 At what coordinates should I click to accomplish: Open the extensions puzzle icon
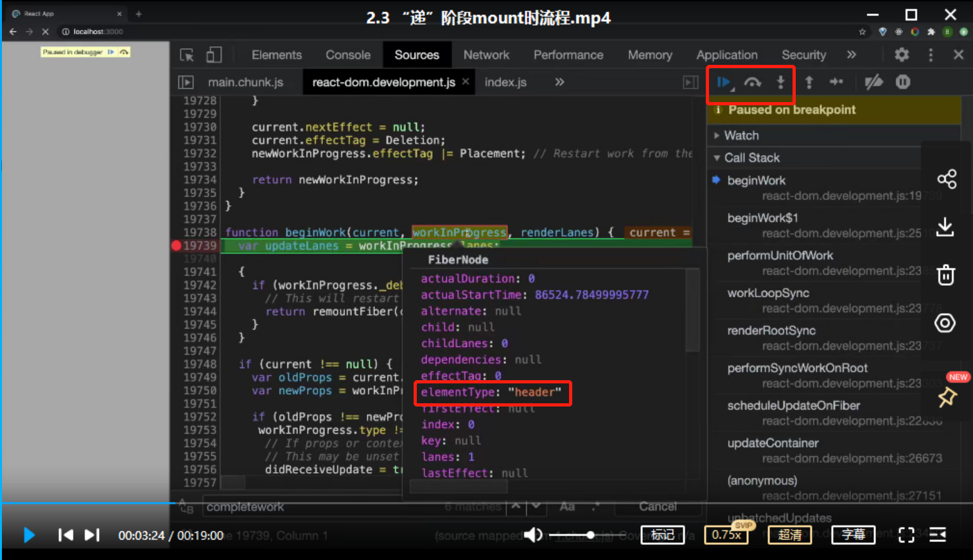tap(931, 31)
